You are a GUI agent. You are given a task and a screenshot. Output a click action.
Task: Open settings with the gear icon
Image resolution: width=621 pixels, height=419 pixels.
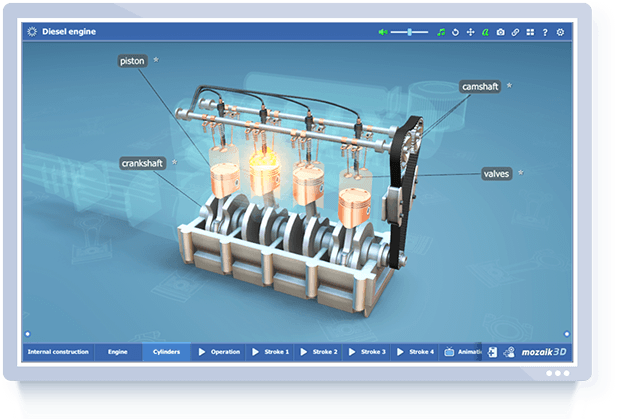click(560, 32)
